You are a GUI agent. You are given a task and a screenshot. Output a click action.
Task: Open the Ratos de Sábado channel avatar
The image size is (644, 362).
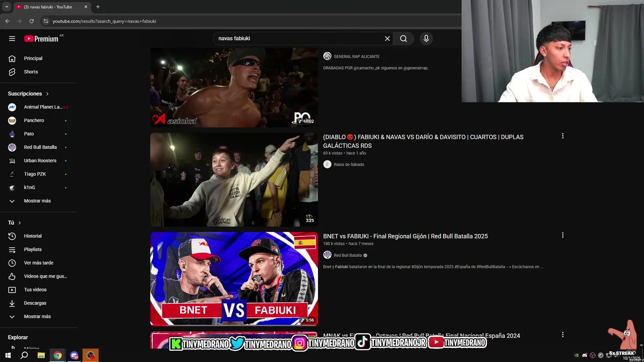327,164
